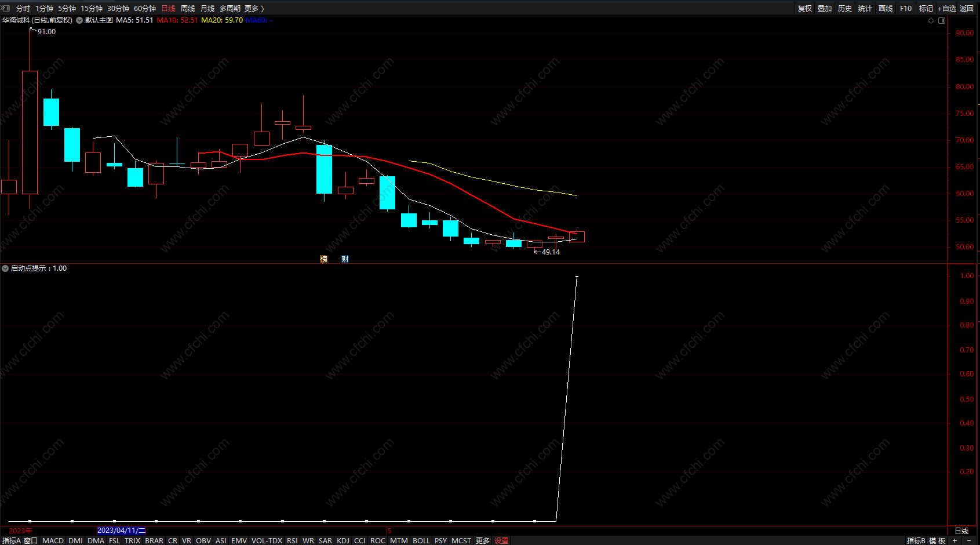
Task: Switch indicator to OBV
Action: point(203,540)
